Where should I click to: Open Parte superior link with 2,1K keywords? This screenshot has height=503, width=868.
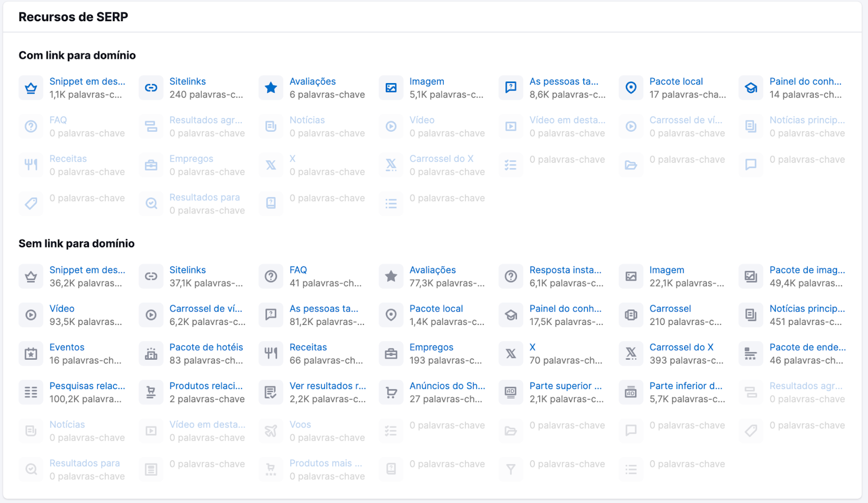565,386
